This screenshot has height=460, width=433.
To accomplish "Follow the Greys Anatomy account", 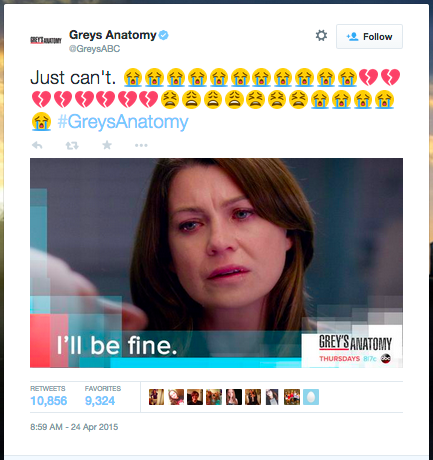I will coord(369,37).
